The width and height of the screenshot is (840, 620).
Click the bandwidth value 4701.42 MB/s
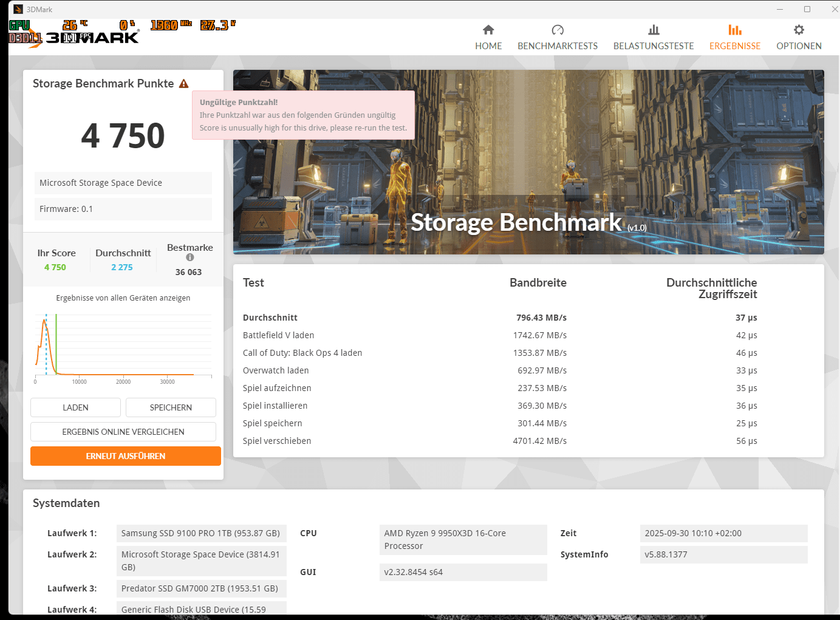click(x=540, y=441)
